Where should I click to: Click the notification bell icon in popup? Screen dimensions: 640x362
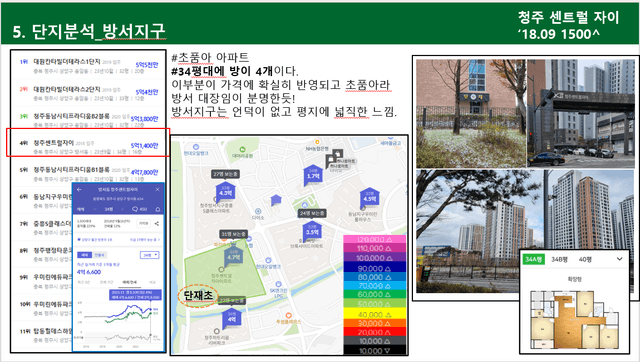pyautogui.click(x=158, y=209)
